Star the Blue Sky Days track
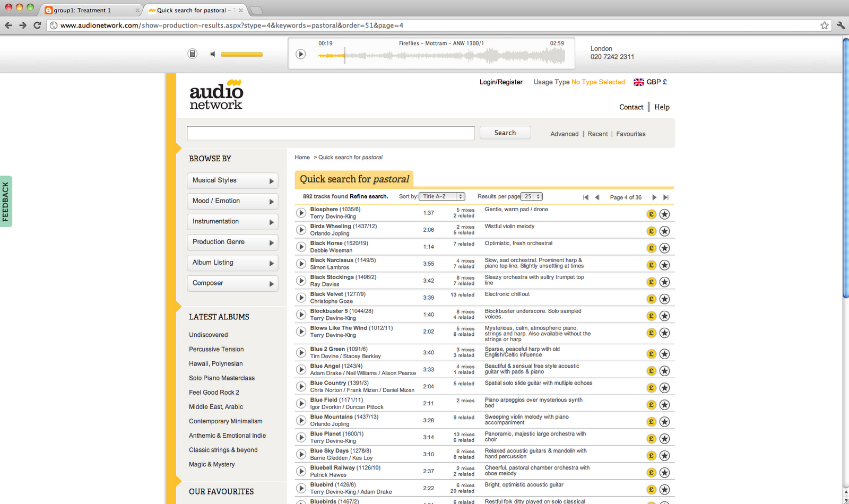Viewport: 849px width, 504px height. point(664,456)
